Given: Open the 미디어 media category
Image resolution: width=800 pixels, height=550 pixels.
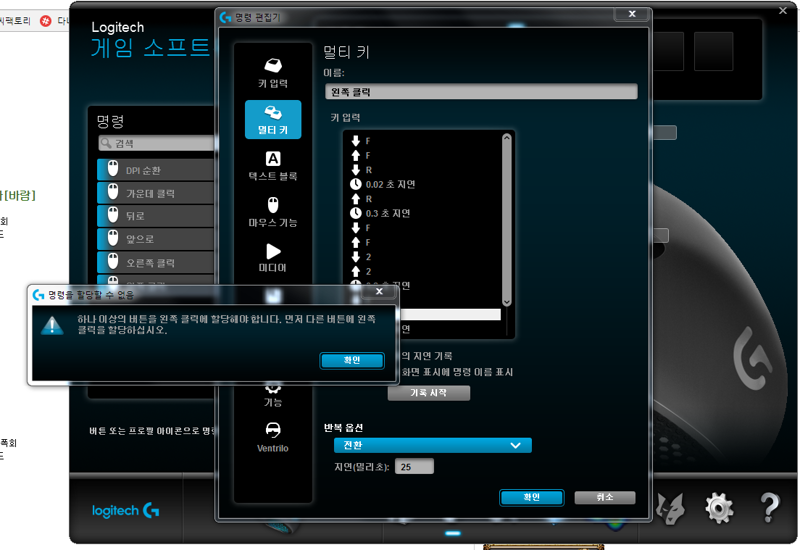Looking at the screenshot, I should [x=273, y=258].
